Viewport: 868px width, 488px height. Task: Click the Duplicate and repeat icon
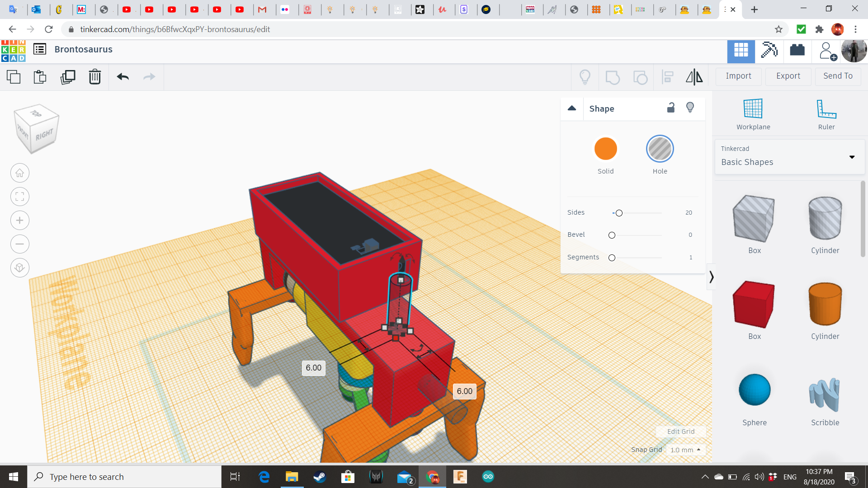tap(68, 77)
